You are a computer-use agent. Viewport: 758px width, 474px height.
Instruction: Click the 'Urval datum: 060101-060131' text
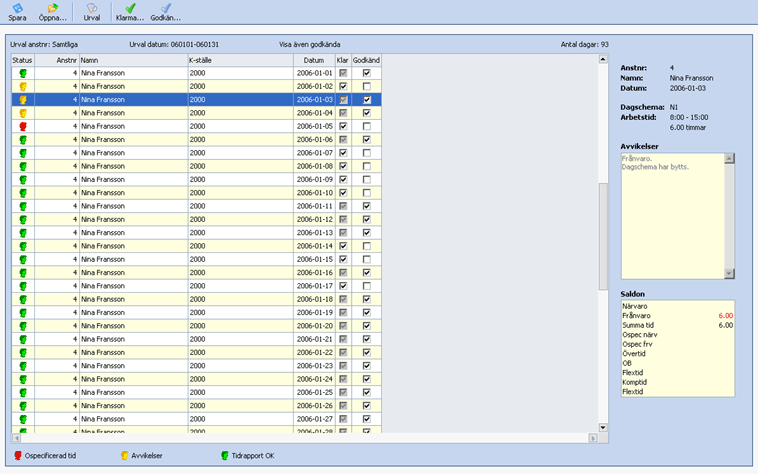pos(174,44)
